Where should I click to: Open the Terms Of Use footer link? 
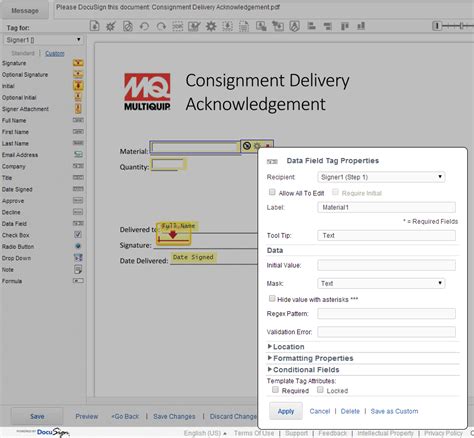click(x=254, y=433)
